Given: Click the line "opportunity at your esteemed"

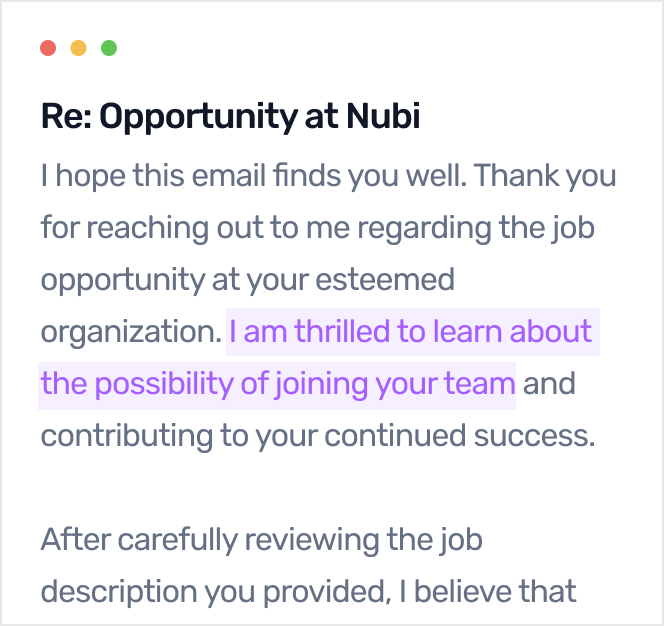Looking at the screenshot, I should [247, 279].
